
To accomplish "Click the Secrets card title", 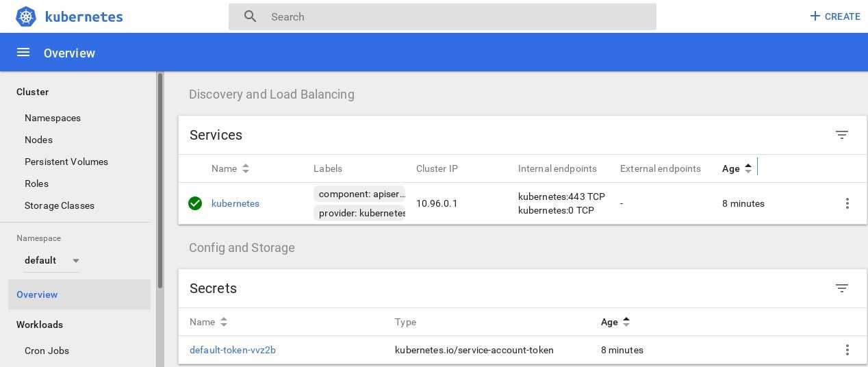I will tap(213, 288).
